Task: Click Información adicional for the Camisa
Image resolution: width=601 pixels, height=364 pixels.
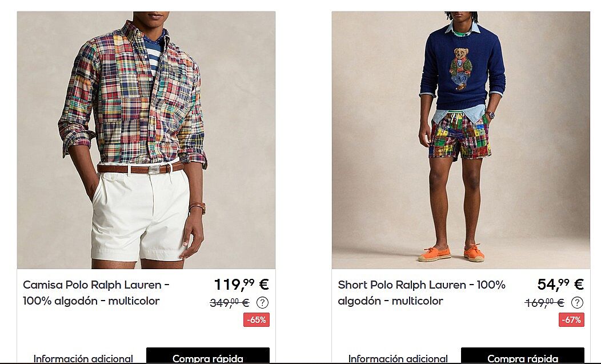Action: pos(83,359)
